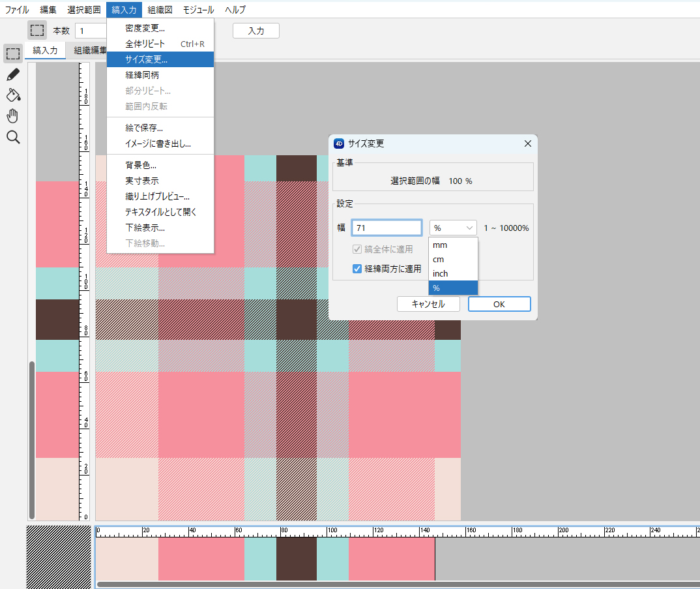This screenshot has height=589, width=700.
Task: Open the 縞入力 menu in menu bar
Action: click(124, 10)
